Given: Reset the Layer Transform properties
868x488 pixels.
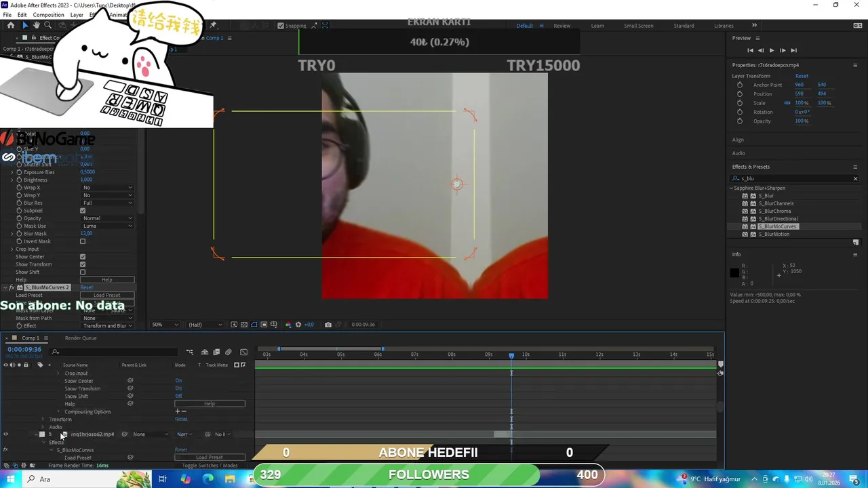Looking at the screenshot, I should (x=802, y=76).
